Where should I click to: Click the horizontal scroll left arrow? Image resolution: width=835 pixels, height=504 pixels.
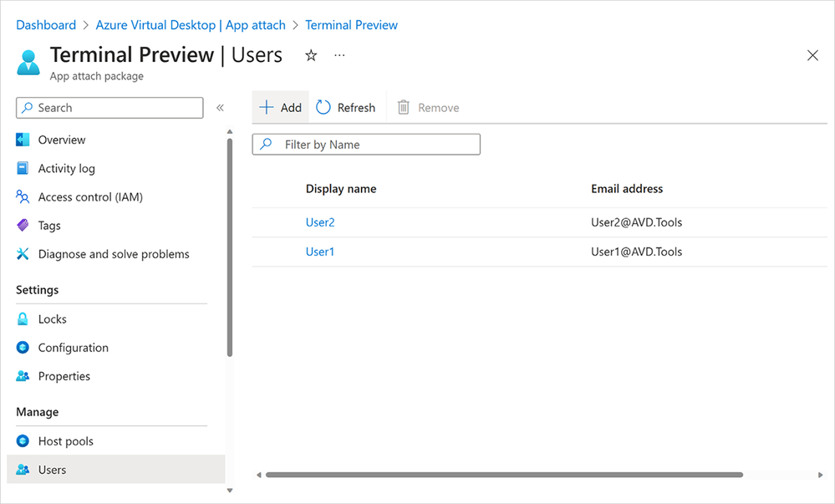coord(258,475)
